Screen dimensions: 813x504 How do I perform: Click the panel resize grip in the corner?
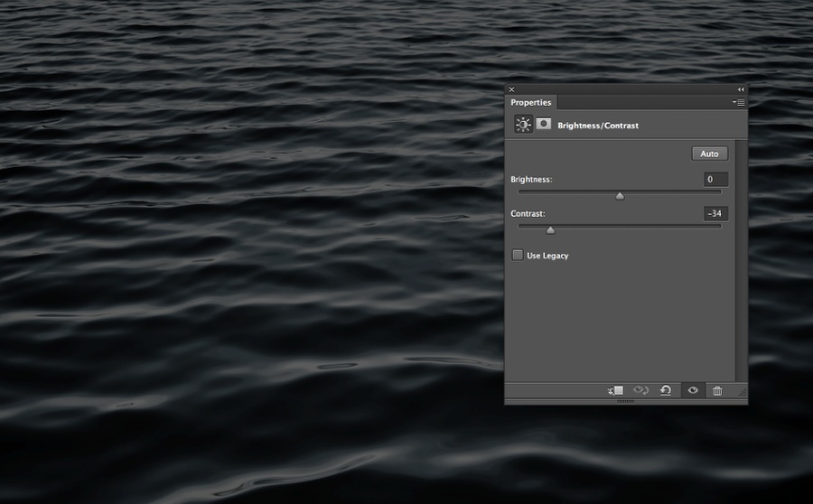click(742, 392)
